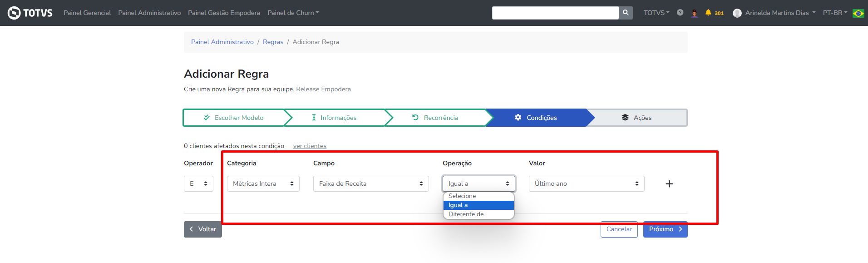Screen dimensions: 868x263
Task: Go to the Recorrência step tab
Action: (435, 118)
